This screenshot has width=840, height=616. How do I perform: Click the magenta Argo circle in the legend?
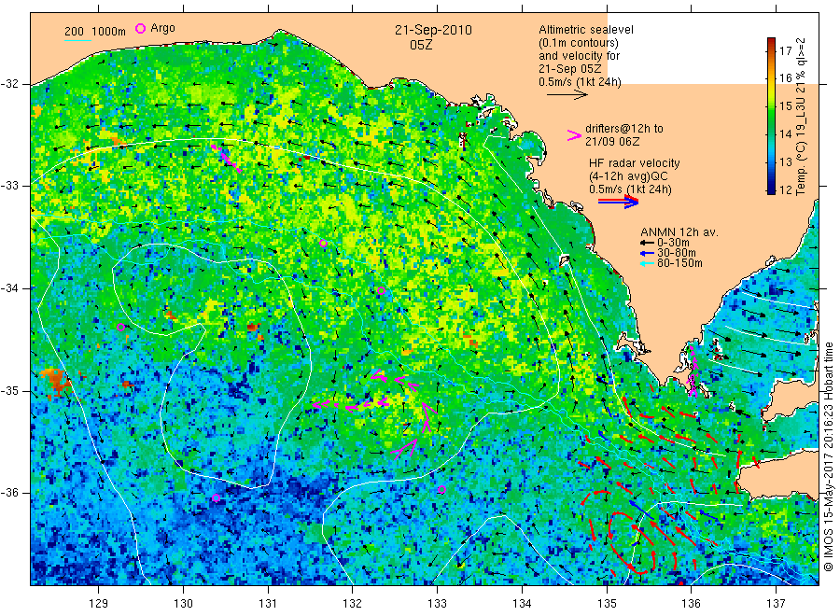click(140, 28)
